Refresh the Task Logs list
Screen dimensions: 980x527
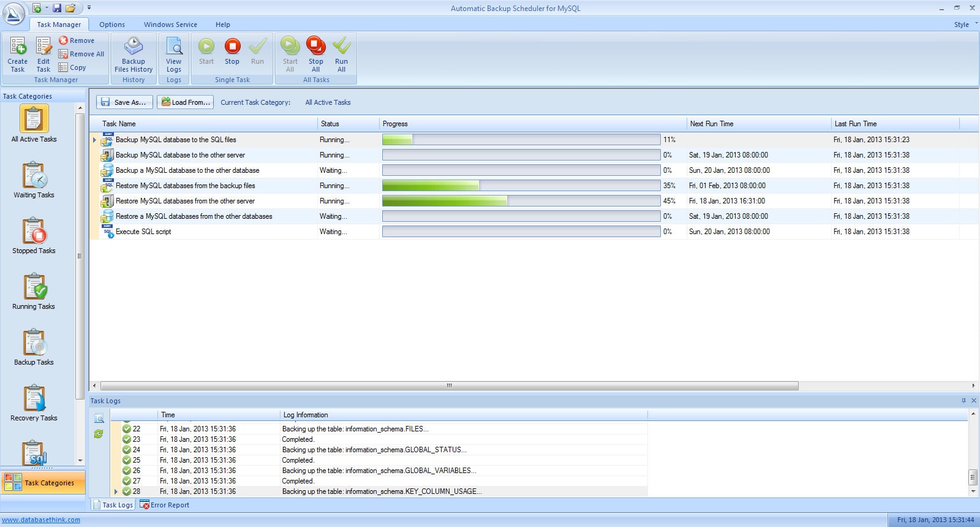point(99,434)
